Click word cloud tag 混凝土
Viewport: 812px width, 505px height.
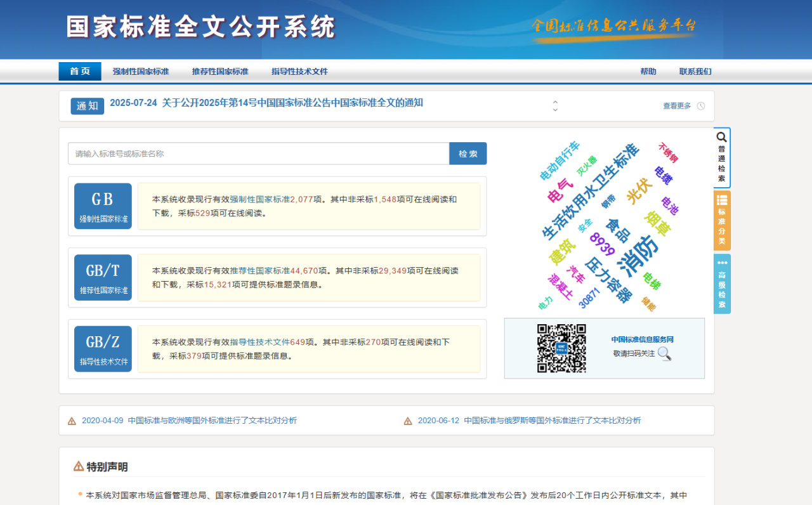click(560, 287)
